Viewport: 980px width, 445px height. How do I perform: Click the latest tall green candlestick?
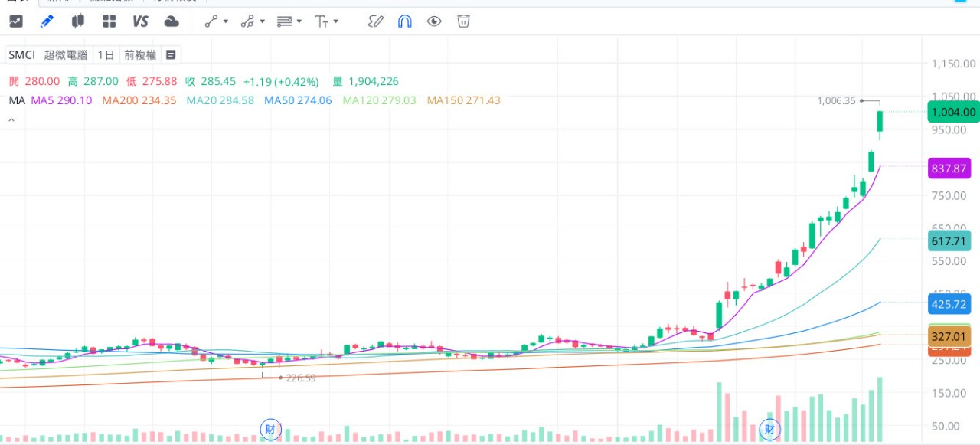coord(880,123)
